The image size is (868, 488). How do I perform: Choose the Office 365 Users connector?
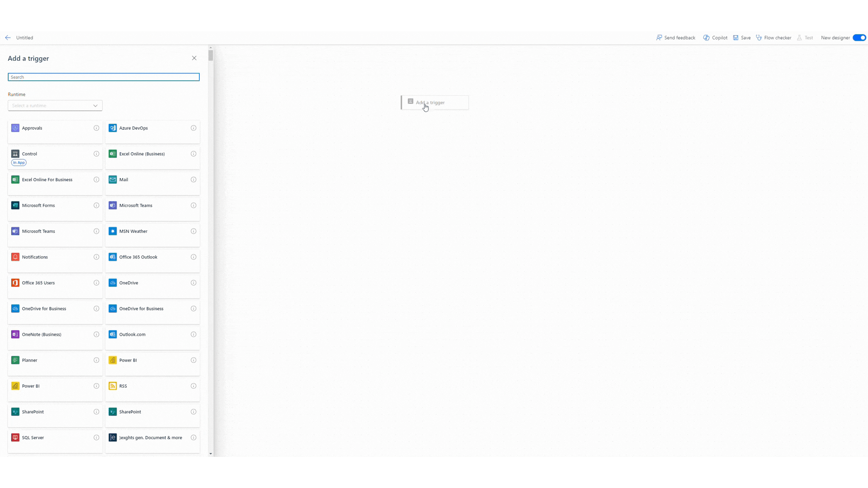(55, 286)
